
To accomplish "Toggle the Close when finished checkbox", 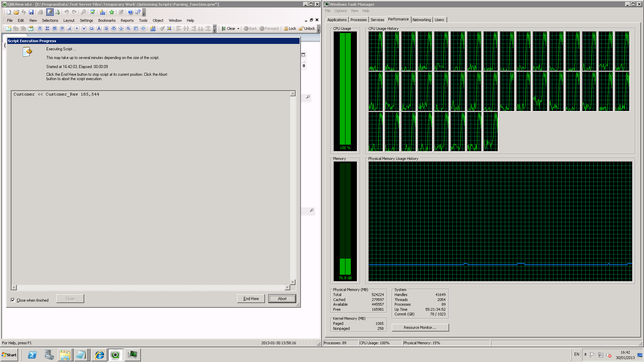I will point(12,300).
